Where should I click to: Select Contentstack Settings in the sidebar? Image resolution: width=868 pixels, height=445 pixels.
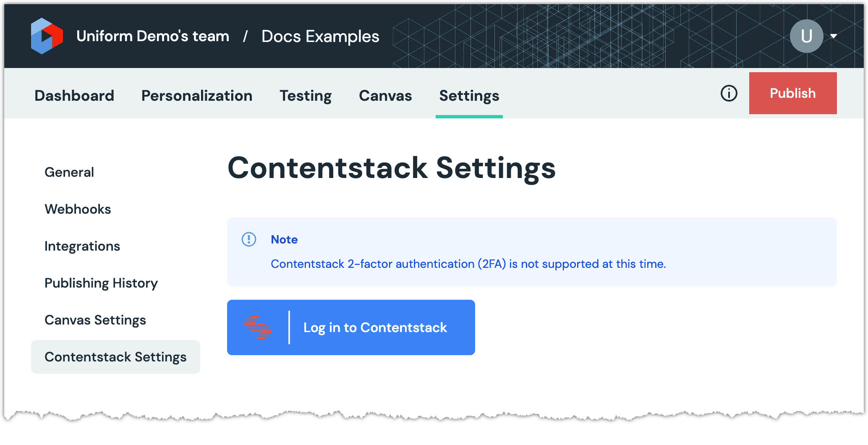click(x=115, y=357)
